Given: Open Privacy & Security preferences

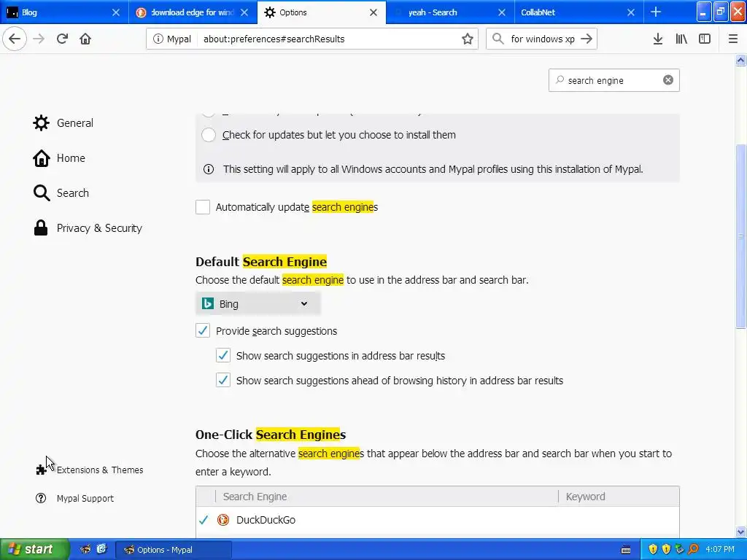Looking at the screenshot, I should [x=88, y=228].
